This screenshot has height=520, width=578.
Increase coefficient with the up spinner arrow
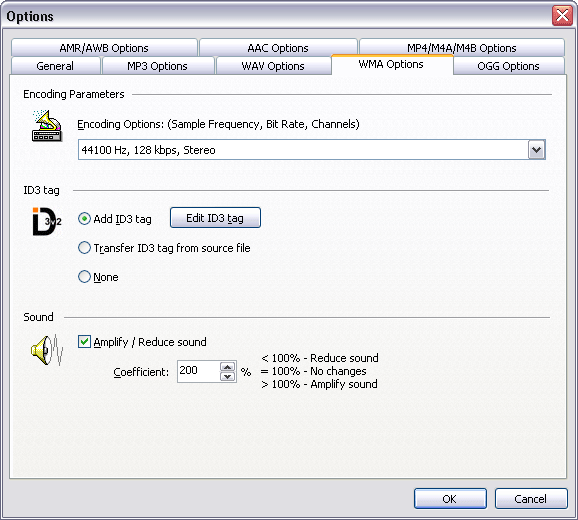[x=228, y=367]
